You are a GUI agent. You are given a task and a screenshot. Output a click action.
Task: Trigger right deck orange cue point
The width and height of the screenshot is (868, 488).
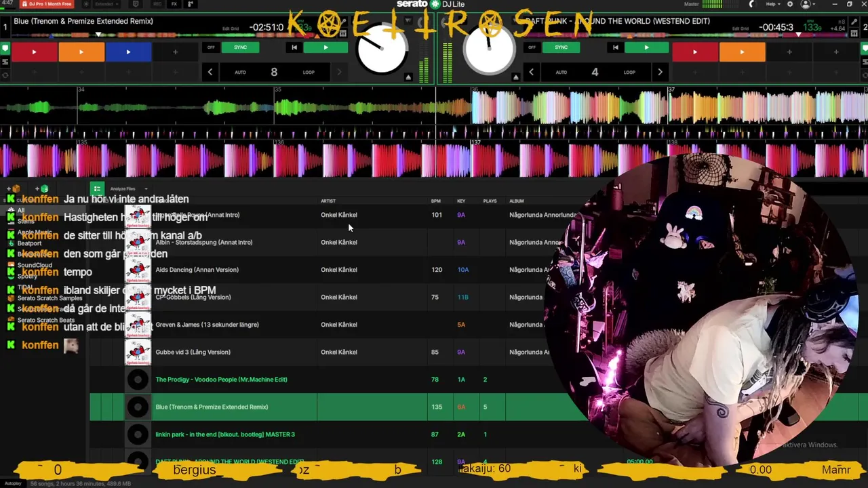pyautogui.click(x=742, y=52)
